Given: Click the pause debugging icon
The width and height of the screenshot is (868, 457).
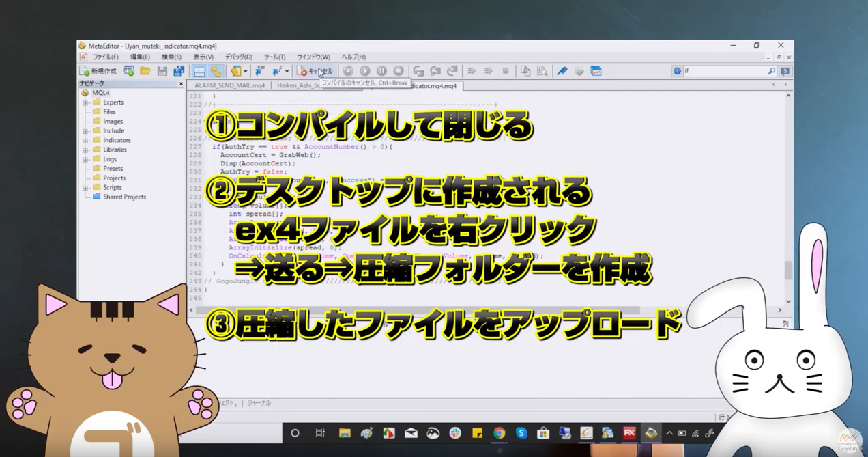Looking at the screenshot, I should (381, 71).
